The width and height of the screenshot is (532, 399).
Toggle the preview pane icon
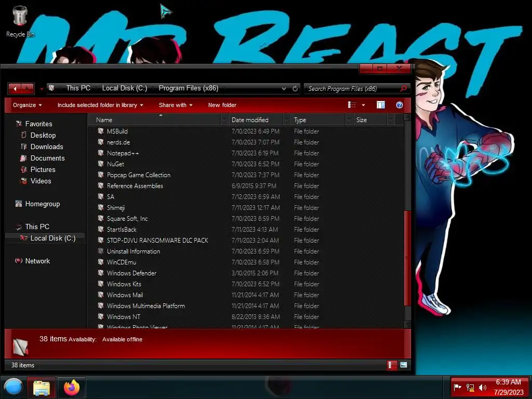coord(381,105)
